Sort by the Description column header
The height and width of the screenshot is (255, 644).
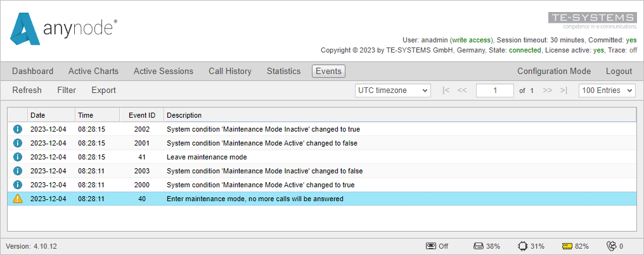pyautogui.click(x=400, y=115)
